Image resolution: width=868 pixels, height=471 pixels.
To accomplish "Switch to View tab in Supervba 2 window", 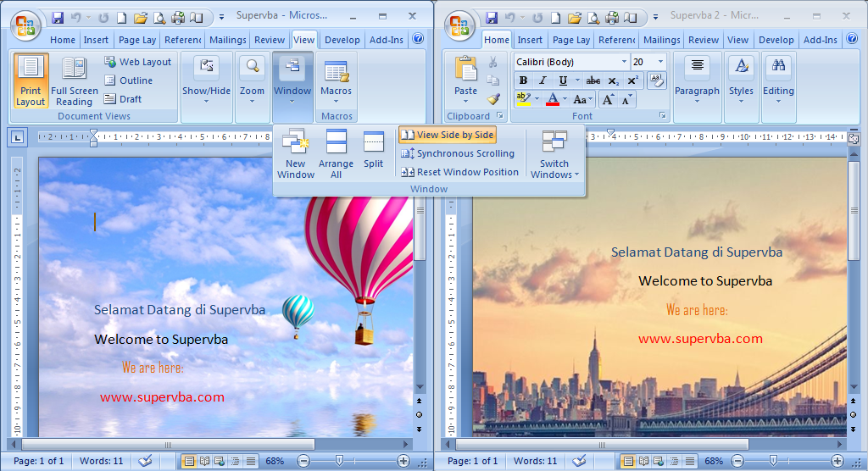I will pos(737,40).
